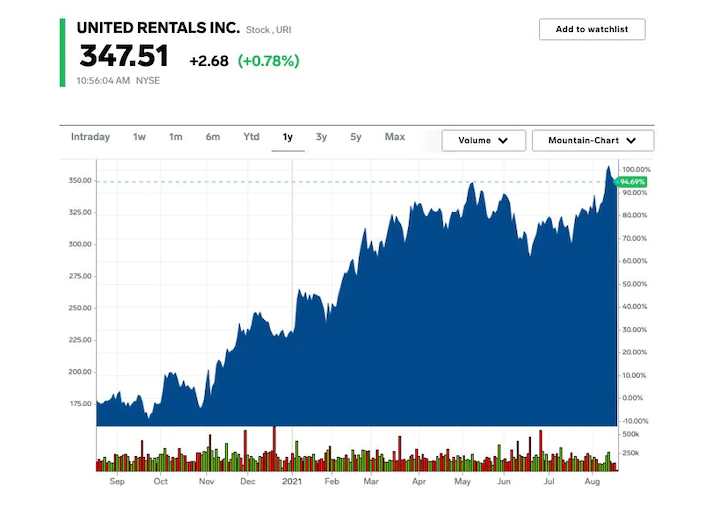Select the 1y time range tab

coord(288,137)
